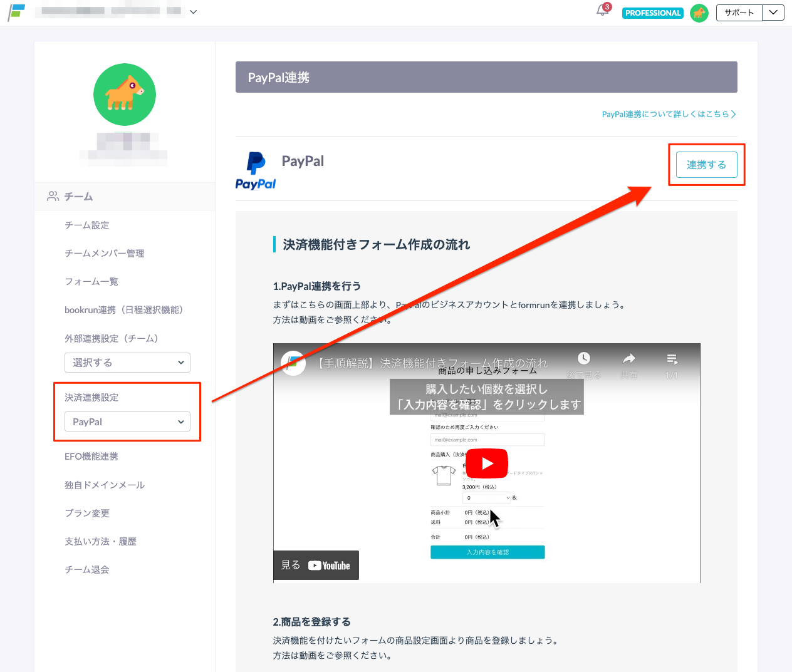Click the 決済機能付きフォーム作成の流れ heading
Screen dimensions: 792x672
[376, 244]
